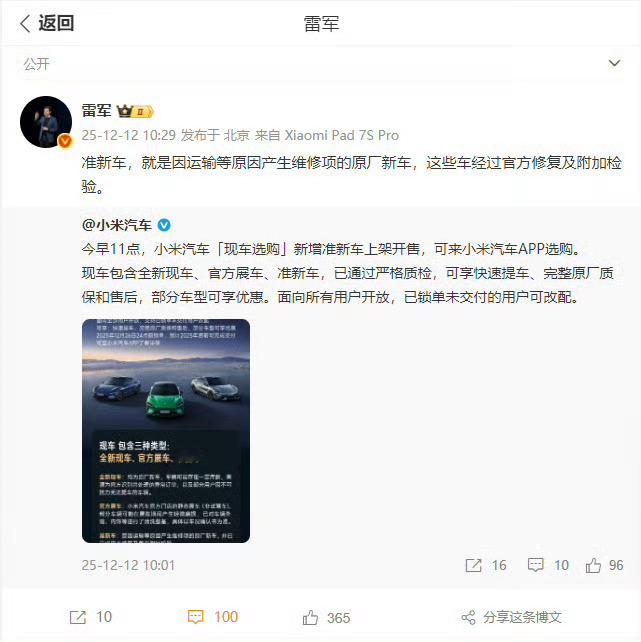The image size is (641, 642).
Task: Repost the original post showing 16 shares
Action: [486, 565]
